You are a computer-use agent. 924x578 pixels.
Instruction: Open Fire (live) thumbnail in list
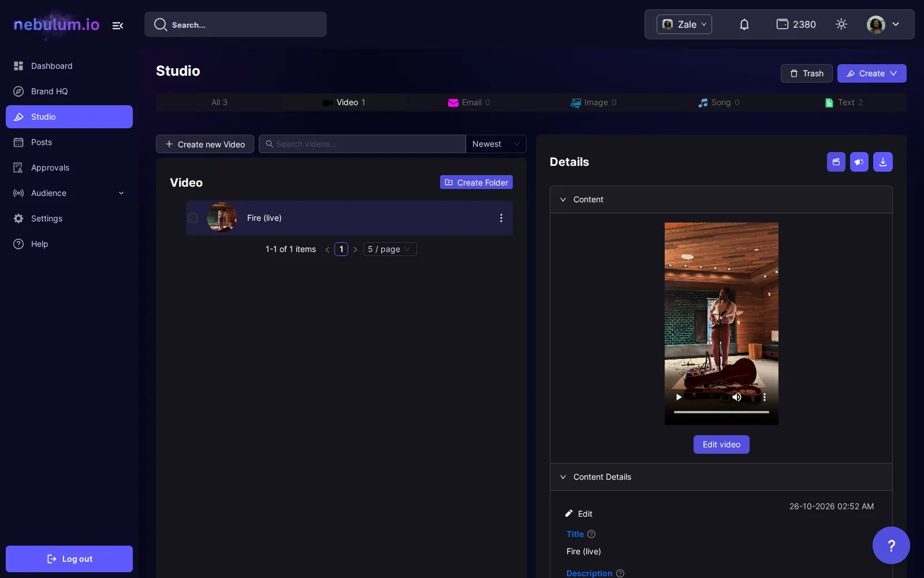(x=222, y=218)
